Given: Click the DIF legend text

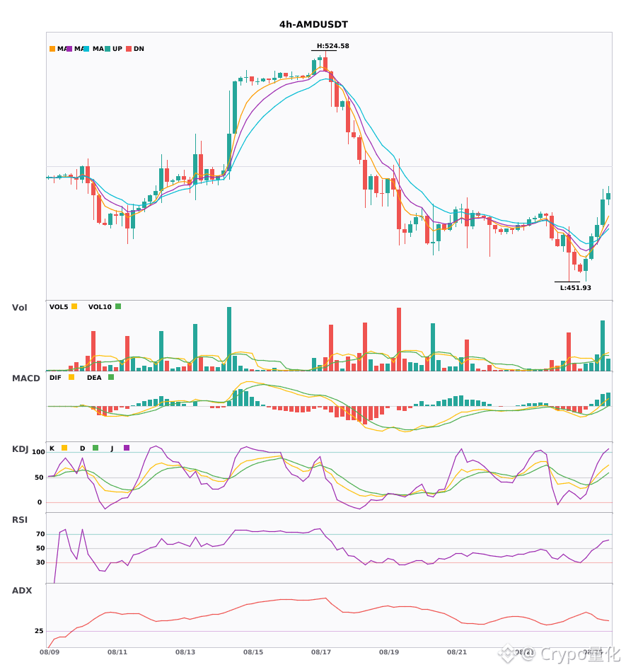Looking at the screenshot, I should [55, 378].
